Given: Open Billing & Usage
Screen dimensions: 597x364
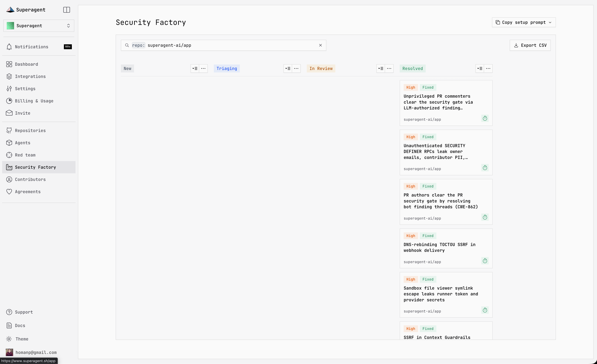Looking at the screenshot, I should pyautogui.click(x=39, y=101).
